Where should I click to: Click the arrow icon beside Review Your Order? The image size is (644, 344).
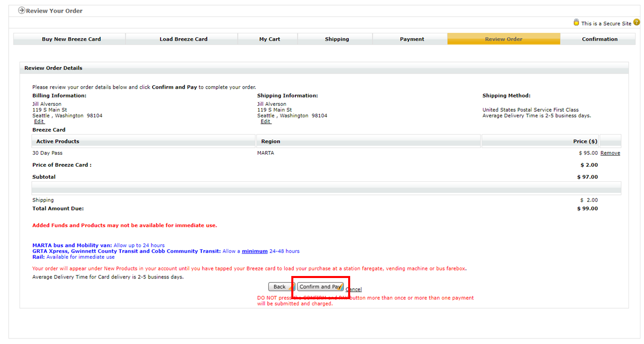click(x=22, y=10)
